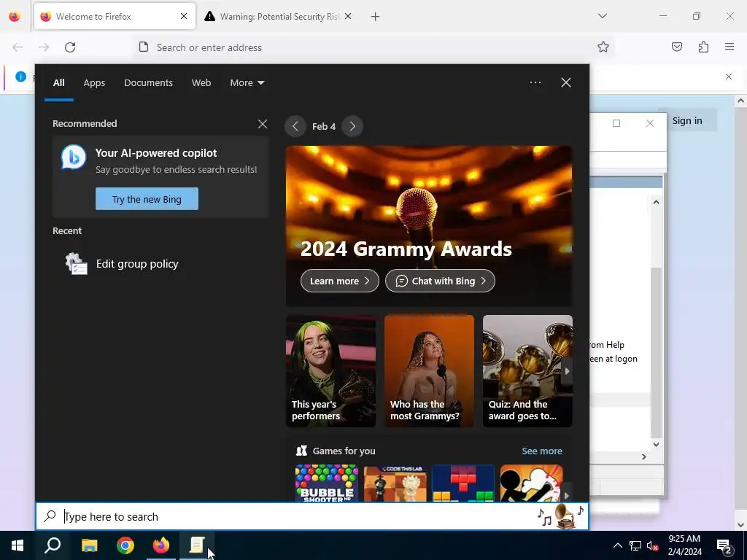Screen dimensions: 747x560
Task: Expand the More filter dropdown
Action: click(247, 83)
